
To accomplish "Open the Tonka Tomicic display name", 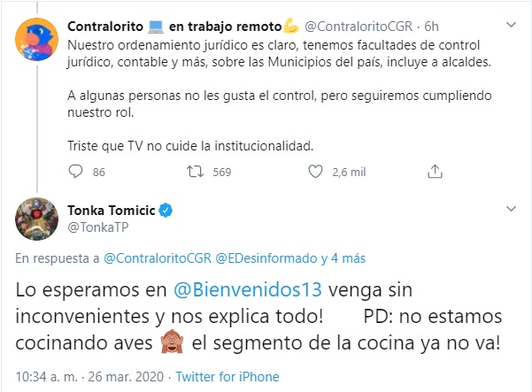I will point(111,210).
